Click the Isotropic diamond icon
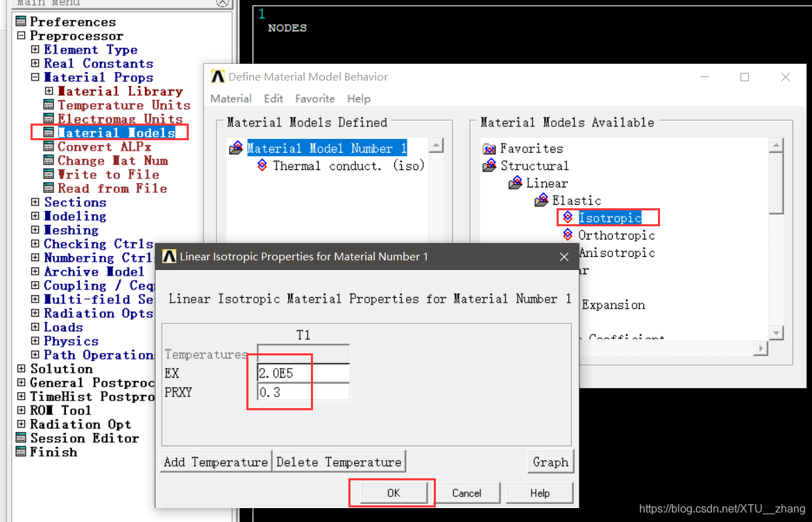Image resolution: width=812 pixels, height=522 pixels. pos(568,217)
